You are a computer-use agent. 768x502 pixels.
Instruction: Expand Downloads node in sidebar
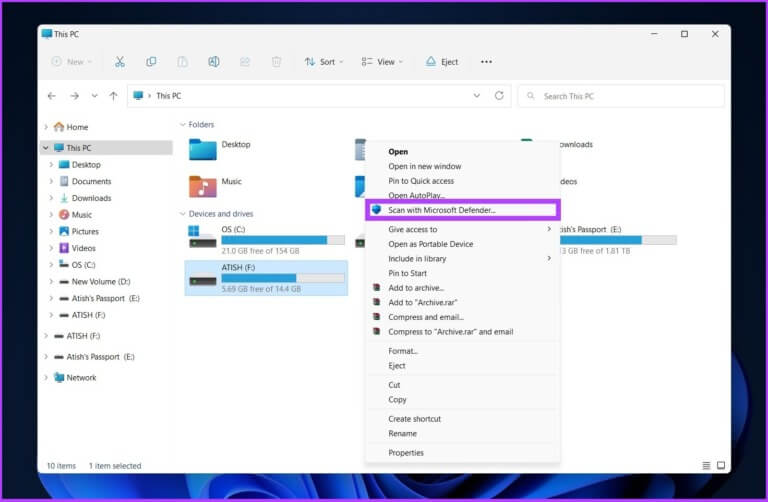click(x=51, y=198)
